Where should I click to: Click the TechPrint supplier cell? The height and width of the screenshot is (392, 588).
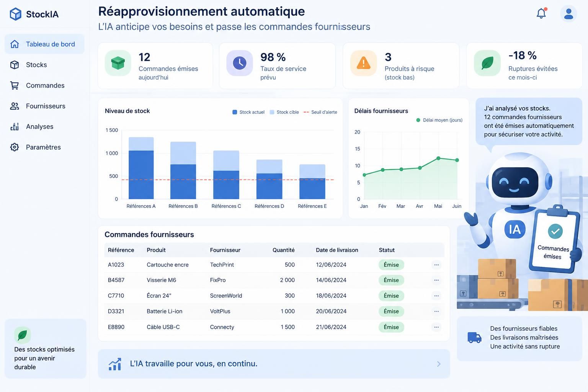point(222,265)
